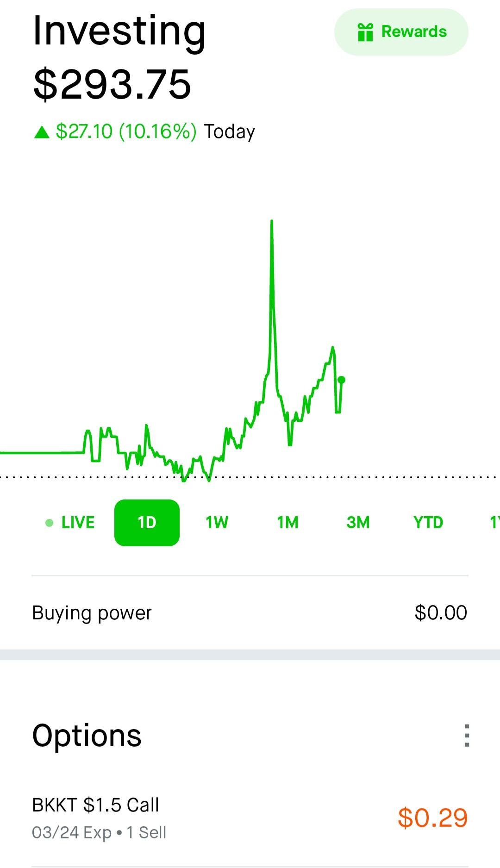The image size is (500, 868).
Task: Select the 3M time range
Action: coord(358,523)
